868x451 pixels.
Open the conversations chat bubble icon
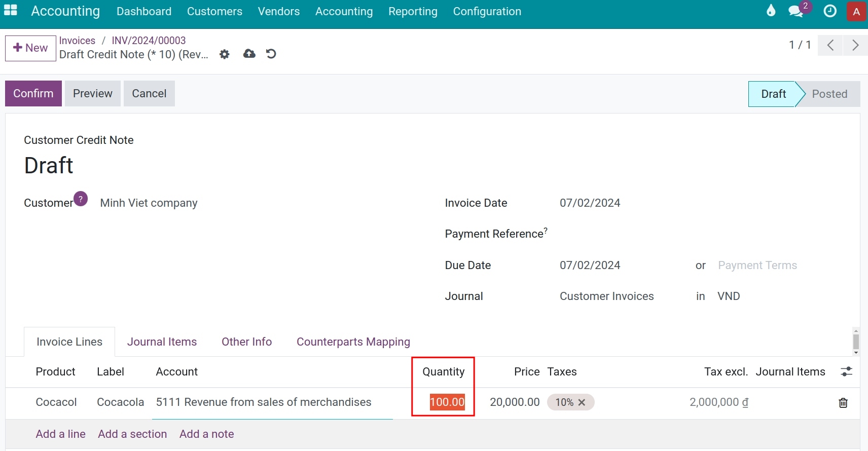[x=796, y=11]
